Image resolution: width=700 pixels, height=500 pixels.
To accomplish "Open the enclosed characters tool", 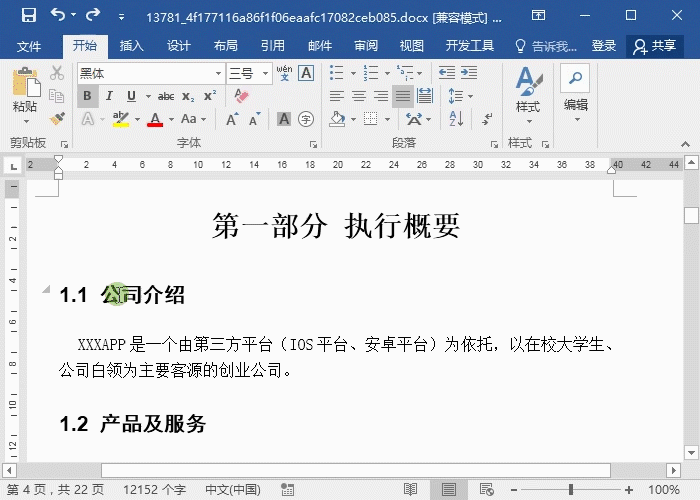I will (x=306, y=119).
